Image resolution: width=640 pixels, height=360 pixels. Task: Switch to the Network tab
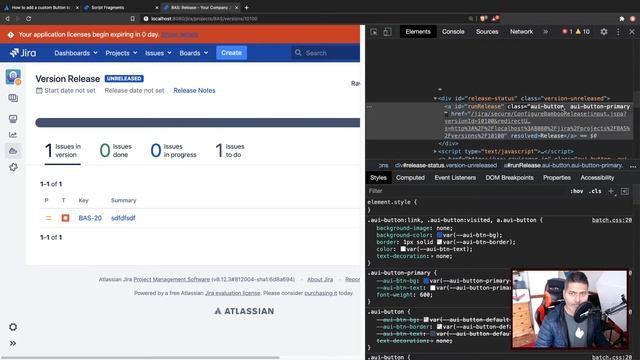(x=521, y=31)
